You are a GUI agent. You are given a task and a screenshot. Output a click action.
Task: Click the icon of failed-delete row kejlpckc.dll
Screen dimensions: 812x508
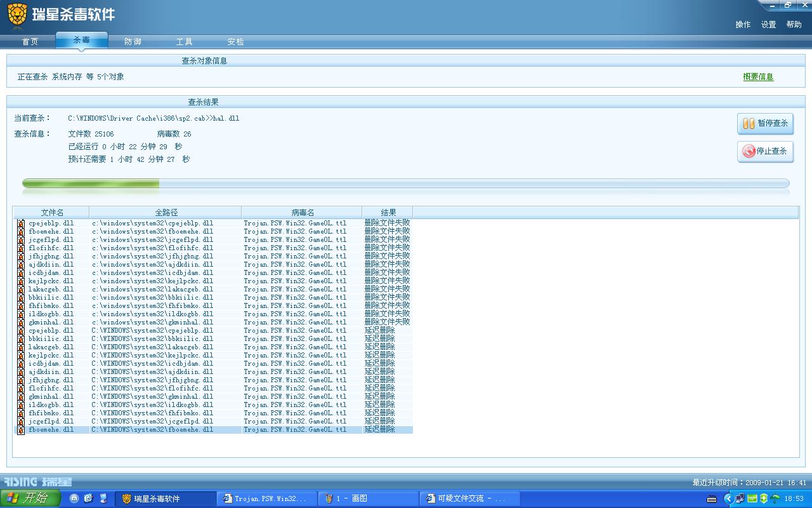[x=21, y=281]
